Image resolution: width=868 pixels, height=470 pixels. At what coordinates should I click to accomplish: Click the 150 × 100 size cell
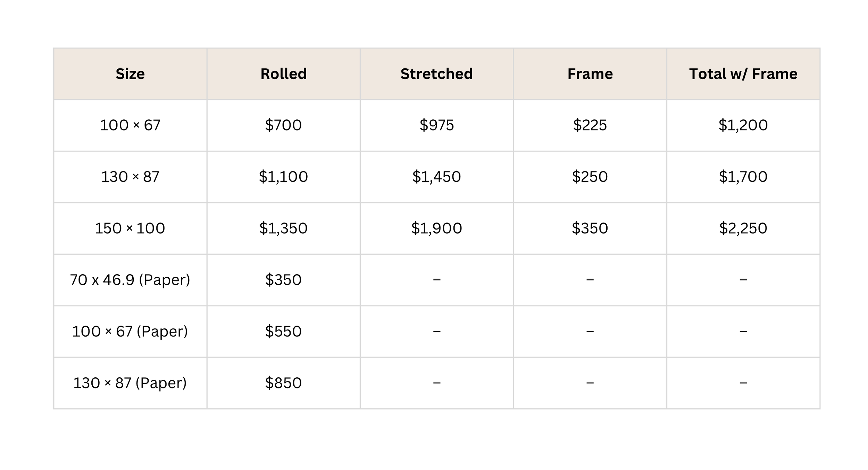click(130, 228)
